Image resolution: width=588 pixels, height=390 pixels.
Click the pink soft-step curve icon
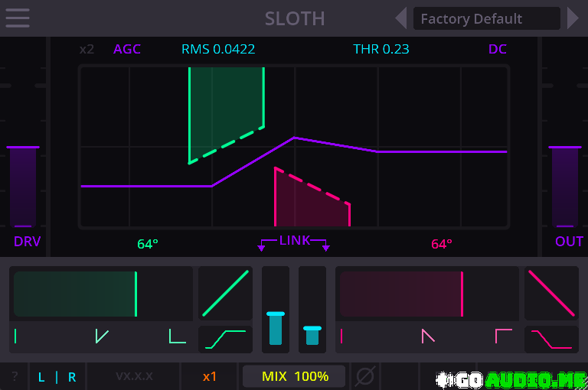click(x=551, y=339)
